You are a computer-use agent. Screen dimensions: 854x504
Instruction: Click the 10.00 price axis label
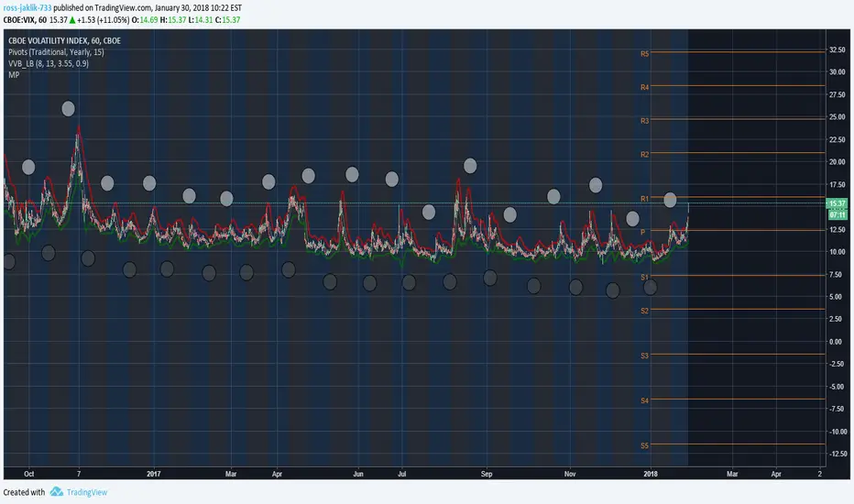coord(838,252)
